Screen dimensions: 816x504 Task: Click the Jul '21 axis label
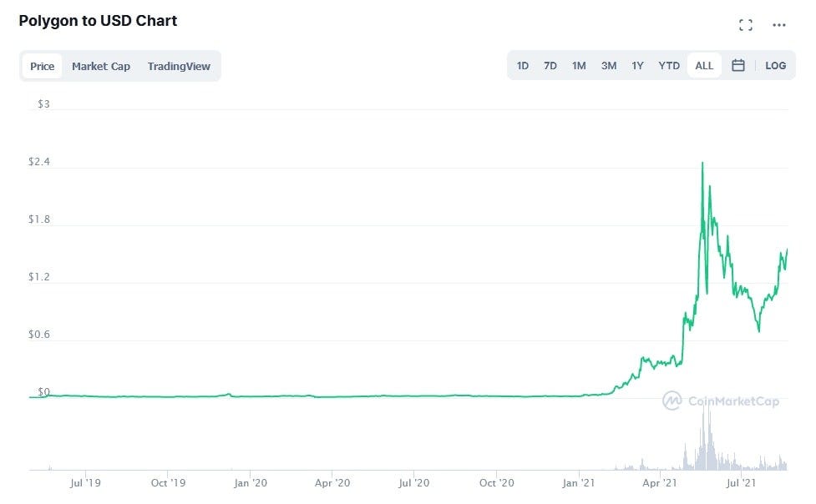[743, 482]
